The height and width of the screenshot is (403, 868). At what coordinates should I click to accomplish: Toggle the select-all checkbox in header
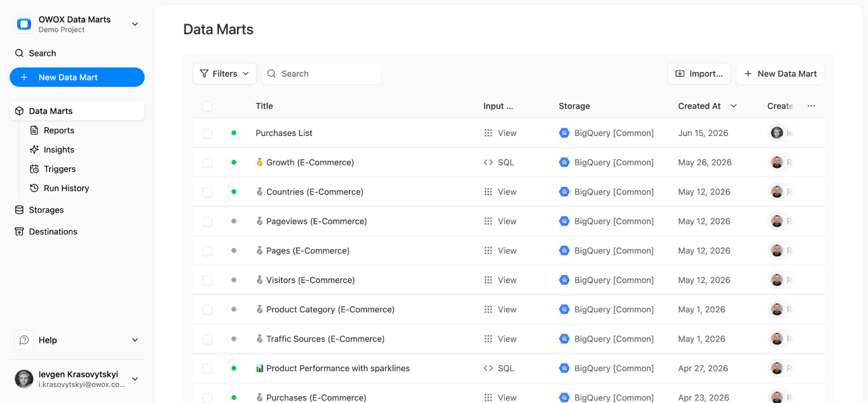click(x=207, y=106)
